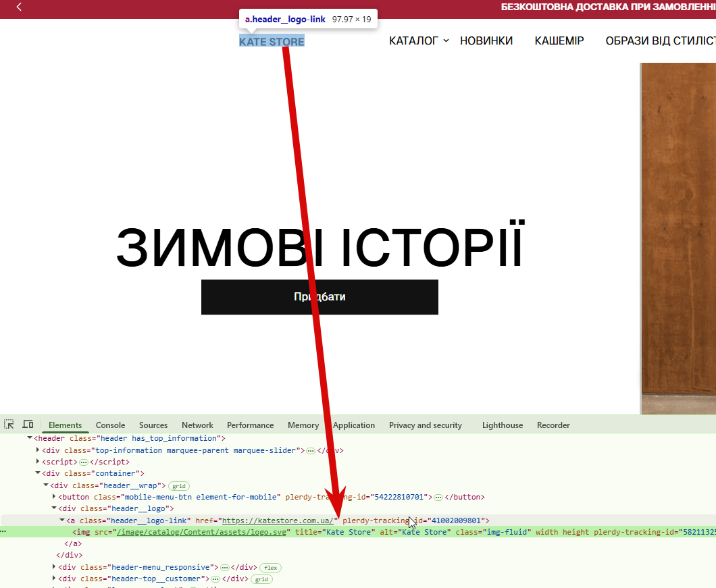
Task: Click the back chevron in the red banner
Action: tap(19, 7)
